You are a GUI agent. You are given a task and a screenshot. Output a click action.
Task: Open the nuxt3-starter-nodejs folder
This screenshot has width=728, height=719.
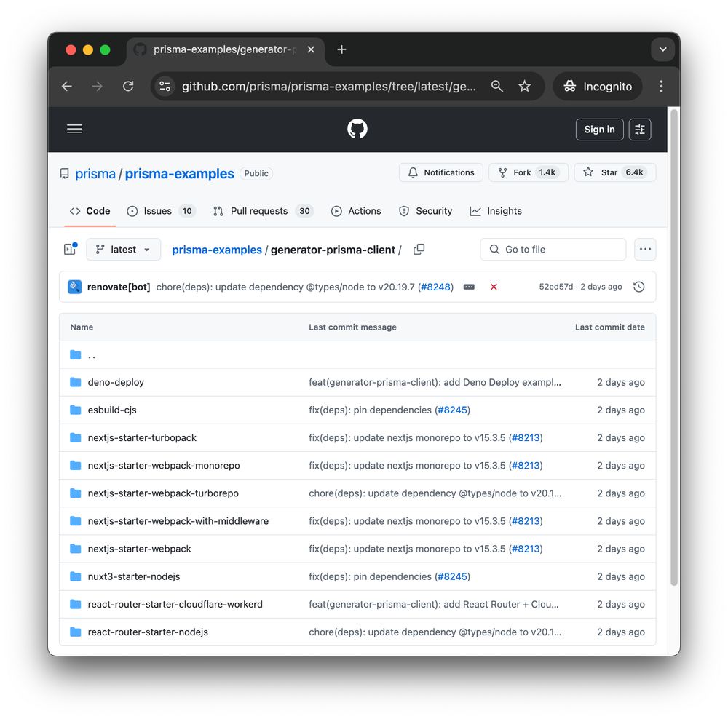point(134,576)
